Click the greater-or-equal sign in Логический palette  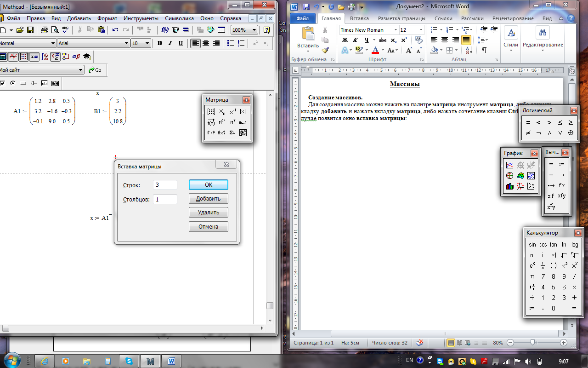[x=571, y=122]
